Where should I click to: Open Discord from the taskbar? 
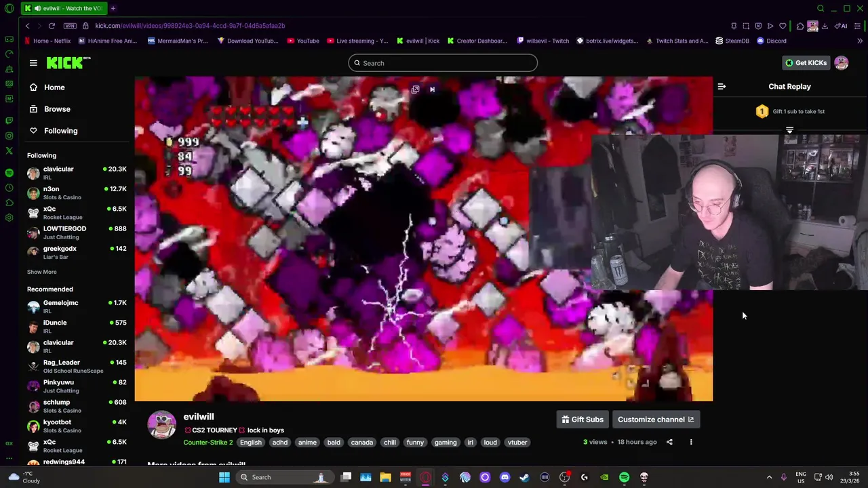pyautogui.click(x=505, y=477)
